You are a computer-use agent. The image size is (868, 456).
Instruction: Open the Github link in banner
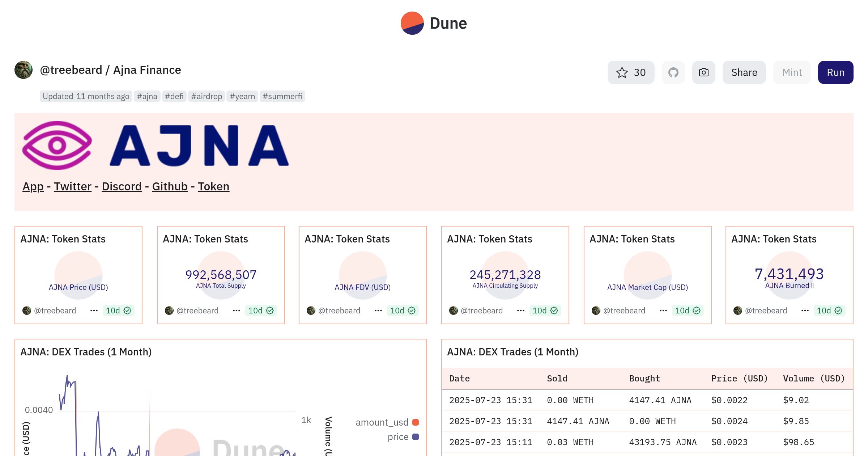pos(170,186)
